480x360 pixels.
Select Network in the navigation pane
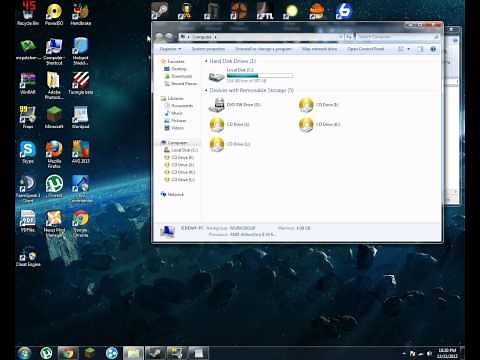coord(172,194)
